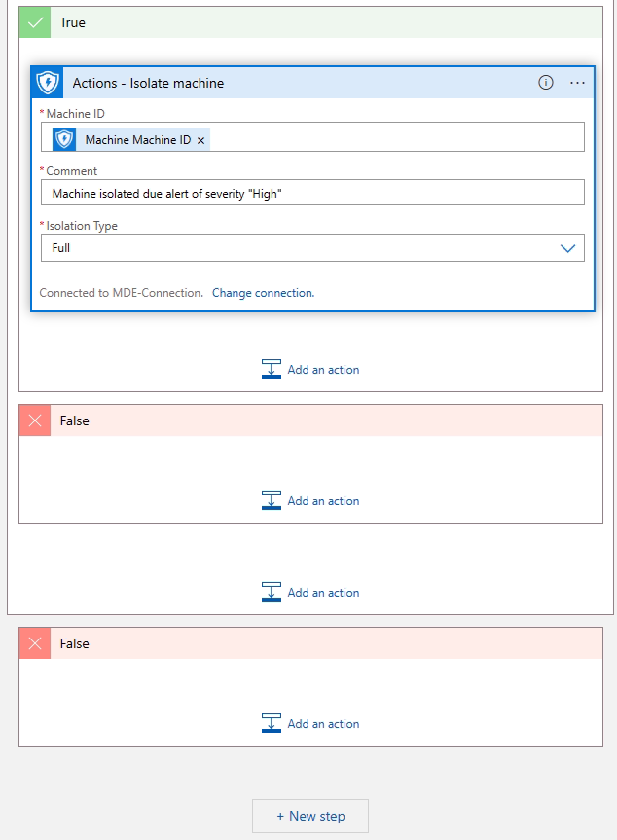
Task: Click the Change connection link
Action: point(263,293)
